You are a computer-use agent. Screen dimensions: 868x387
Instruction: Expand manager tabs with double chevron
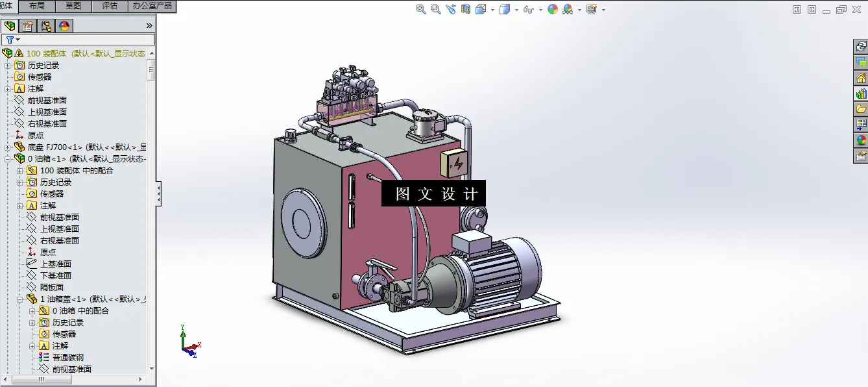pos(149,26)
